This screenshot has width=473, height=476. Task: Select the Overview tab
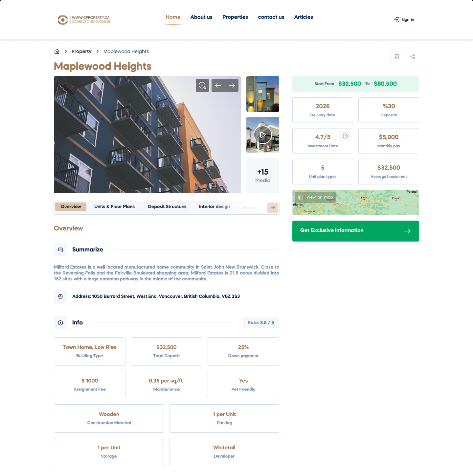point(71,207)
